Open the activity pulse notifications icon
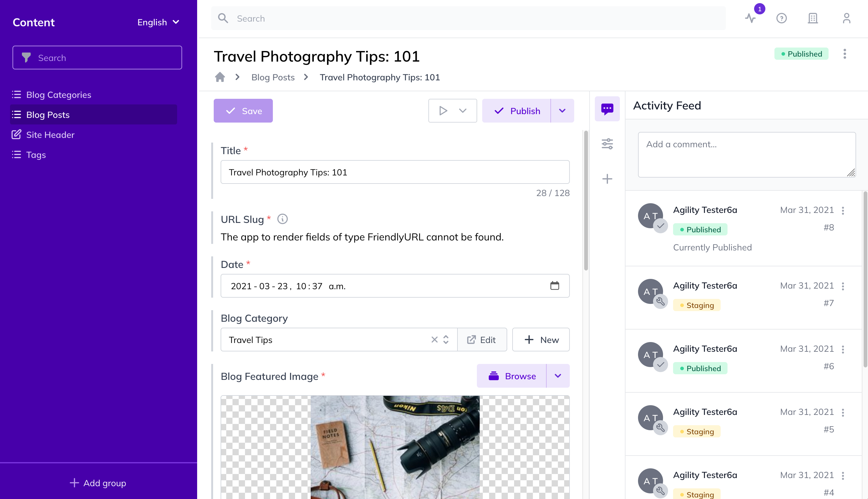This screenshot has height=499, width=868. (750, 18)
